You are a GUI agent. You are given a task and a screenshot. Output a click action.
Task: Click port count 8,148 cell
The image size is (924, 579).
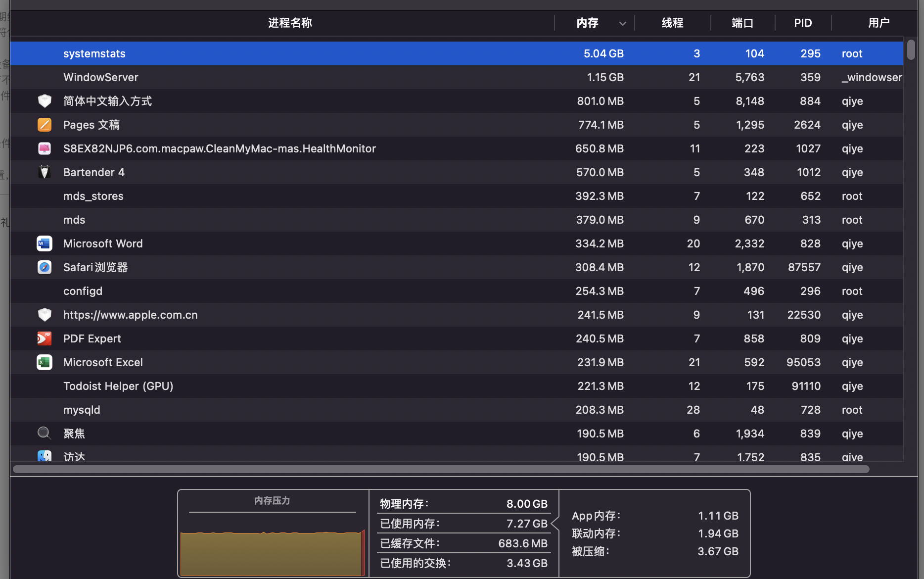pyautogui.click(x=750, y=101)
